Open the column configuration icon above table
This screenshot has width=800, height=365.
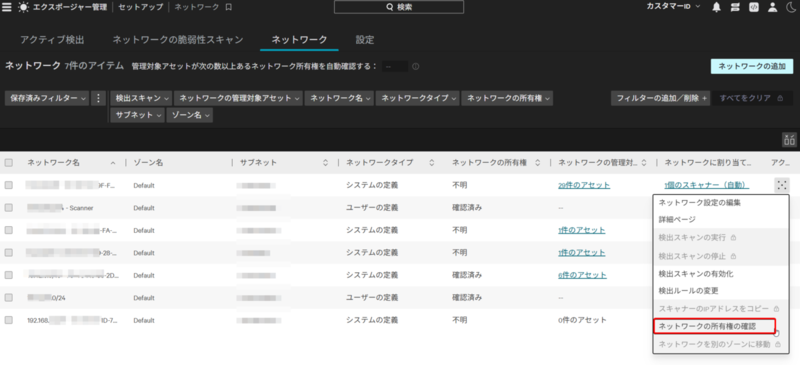(x=789, y=139)
